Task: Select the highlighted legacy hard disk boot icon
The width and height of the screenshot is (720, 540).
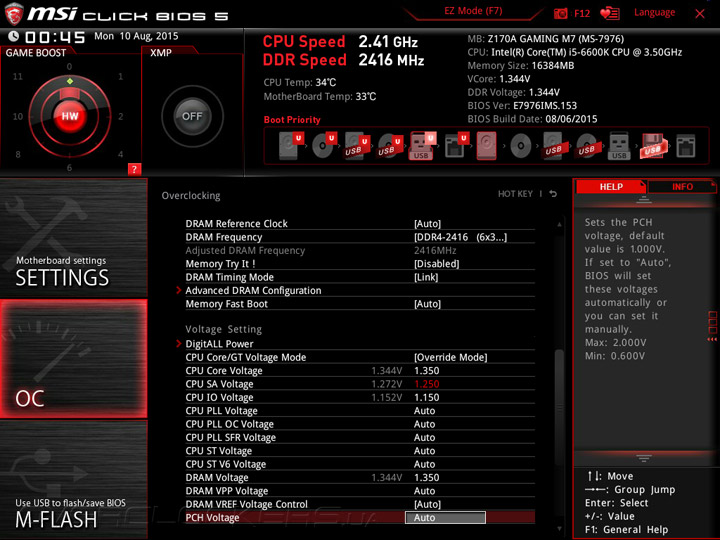Action: 487,146
